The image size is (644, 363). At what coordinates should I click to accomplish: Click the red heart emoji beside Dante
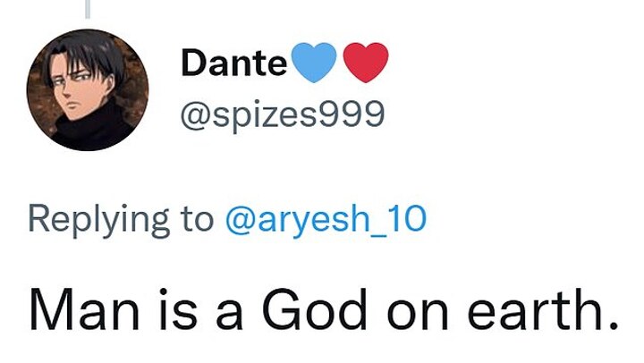[366, 63]
